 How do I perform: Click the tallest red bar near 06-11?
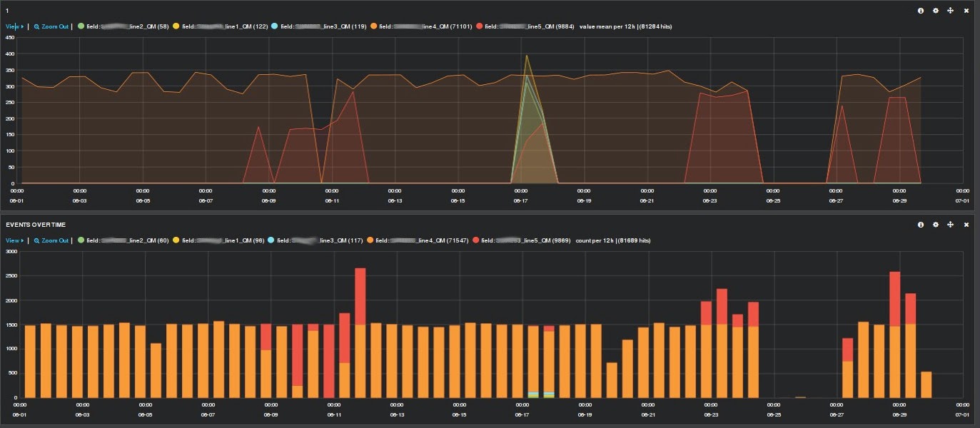click(x=360, y=296)
